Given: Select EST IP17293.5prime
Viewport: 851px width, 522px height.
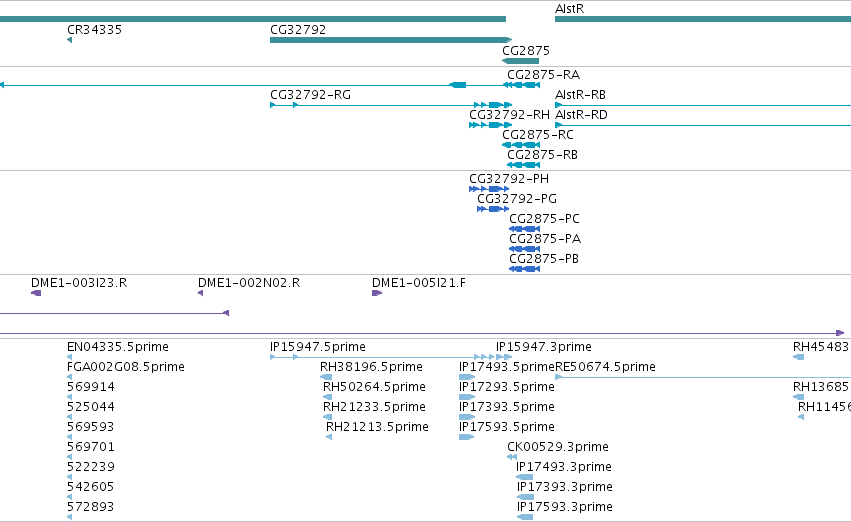Looking at the screenshot, I should (467, 397).
